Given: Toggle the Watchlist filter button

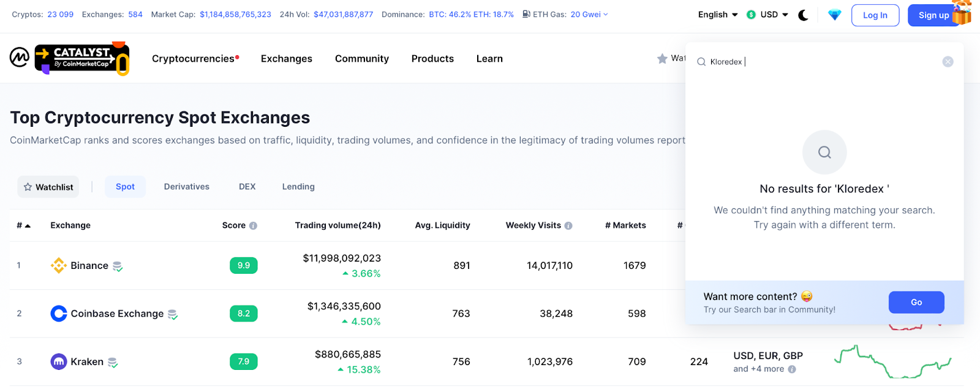Looking at the screenshot, I should coord(48,187).
